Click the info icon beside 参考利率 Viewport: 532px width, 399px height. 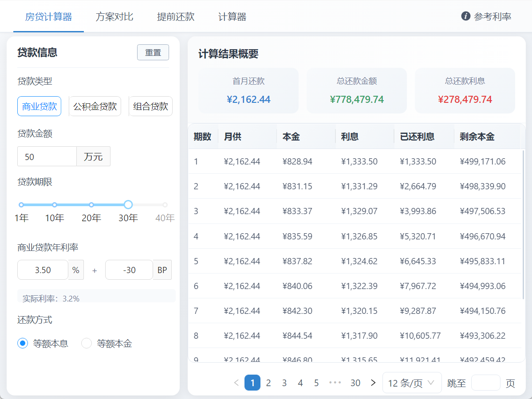(465, 16)
